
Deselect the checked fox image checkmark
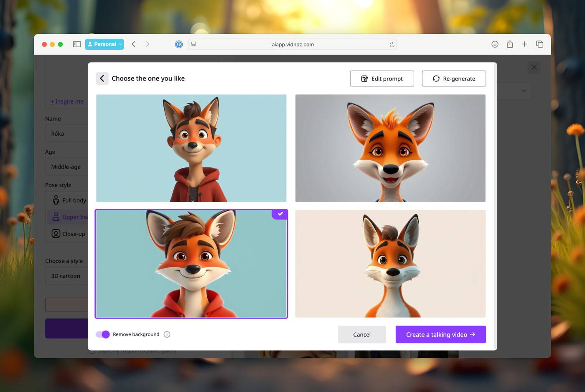pos(280,214)
